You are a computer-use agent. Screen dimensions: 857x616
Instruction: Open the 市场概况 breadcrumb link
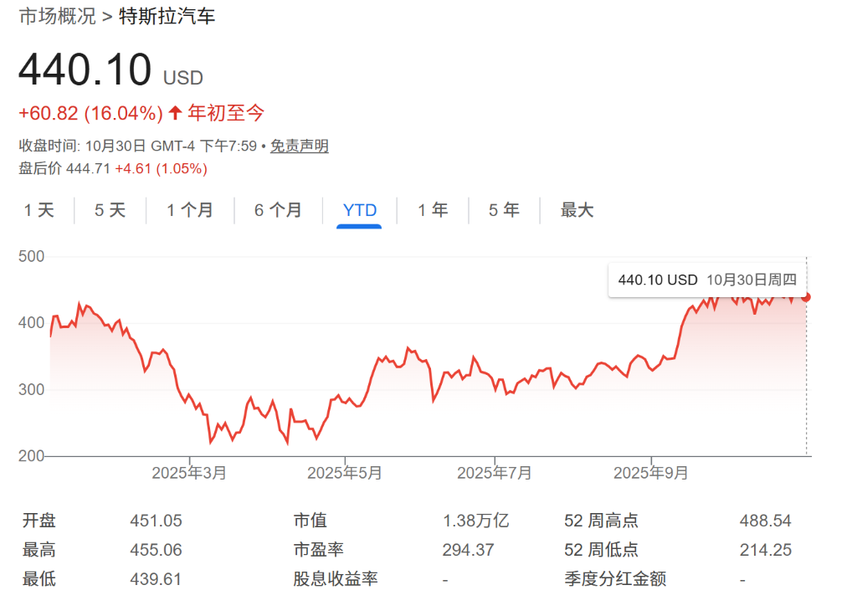click(x=57, y=16)
